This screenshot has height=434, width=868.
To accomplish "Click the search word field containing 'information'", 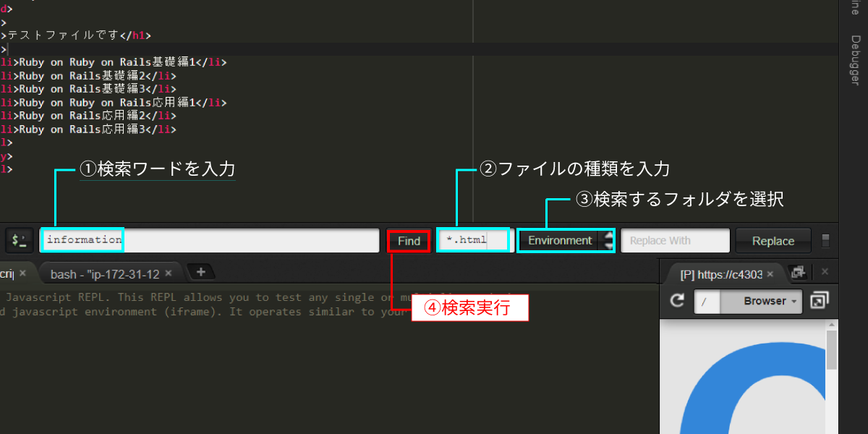I will (x=210, y=240).
